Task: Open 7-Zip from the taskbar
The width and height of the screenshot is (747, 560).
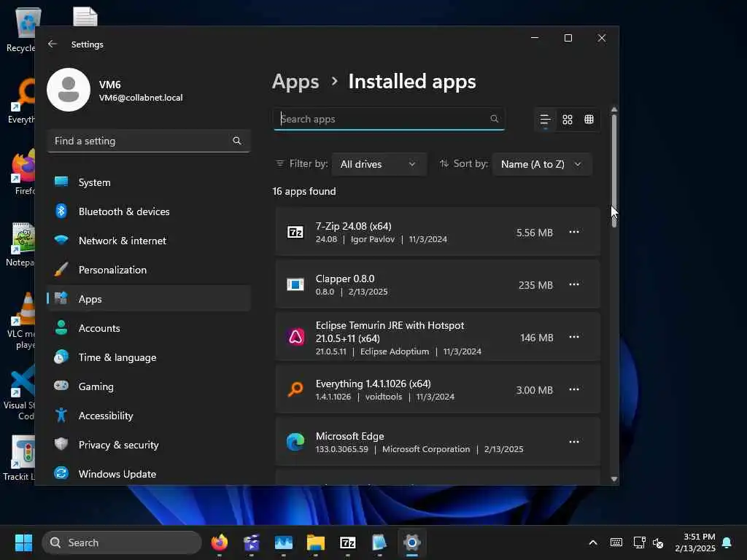Action: pyautogui.click(x=348, y=542)
